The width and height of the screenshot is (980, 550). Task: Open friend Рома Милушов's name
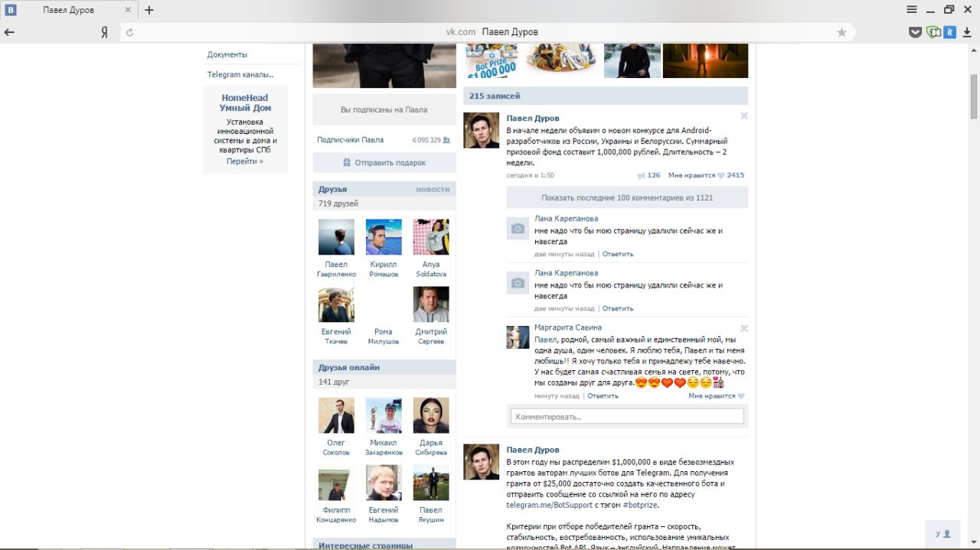point(384,337)
